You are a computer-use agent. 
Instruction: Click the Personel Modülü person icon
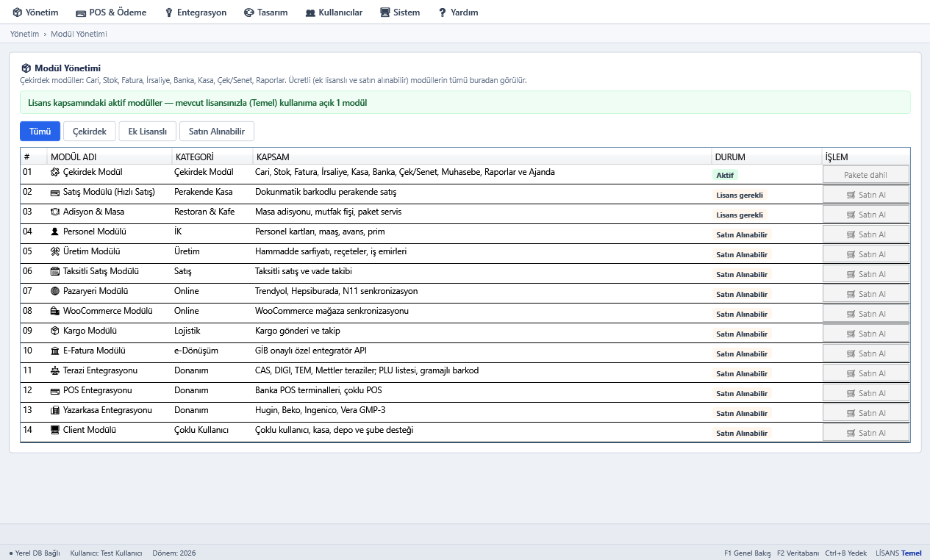tap(55, 231)
